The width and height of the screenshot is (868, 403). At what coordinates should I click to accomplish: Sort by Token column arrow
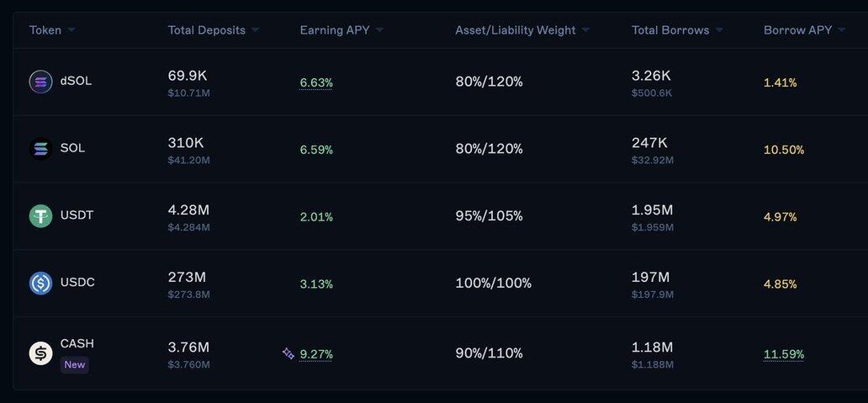click(71, 30)
